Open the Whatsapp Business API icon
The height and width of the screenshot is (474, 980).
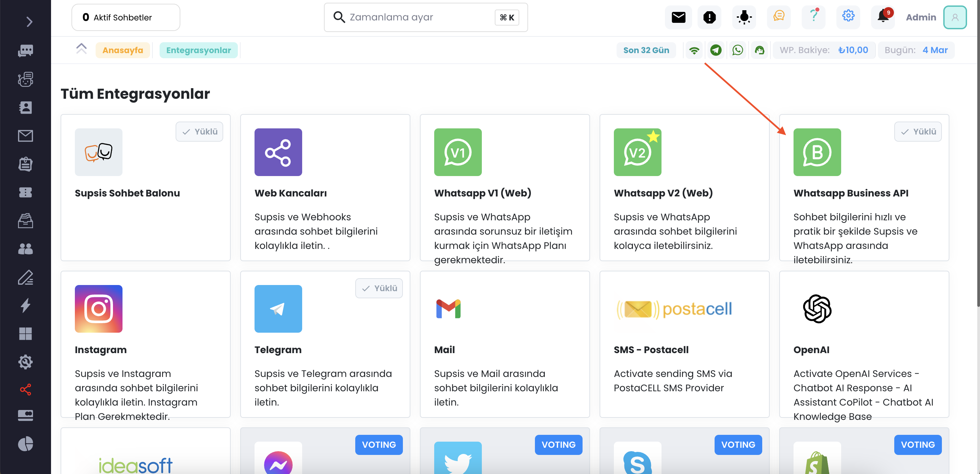pyautogui.click(x=817, y=152)
